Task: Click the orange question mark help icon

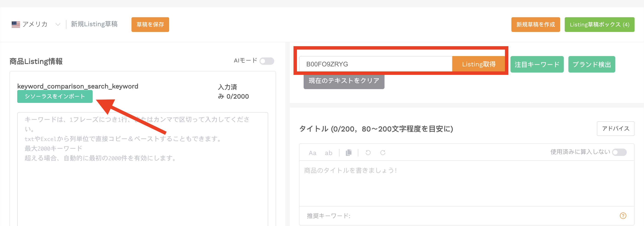Action: point(623,215)
